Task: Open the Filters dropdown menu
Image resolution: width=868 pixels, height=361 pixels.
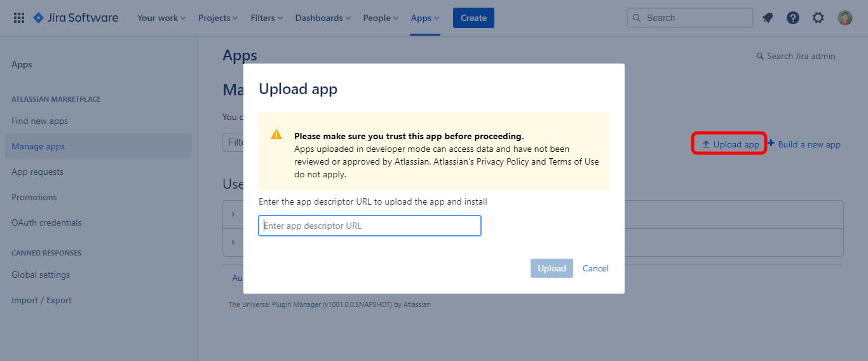Action: pos(267,18)
